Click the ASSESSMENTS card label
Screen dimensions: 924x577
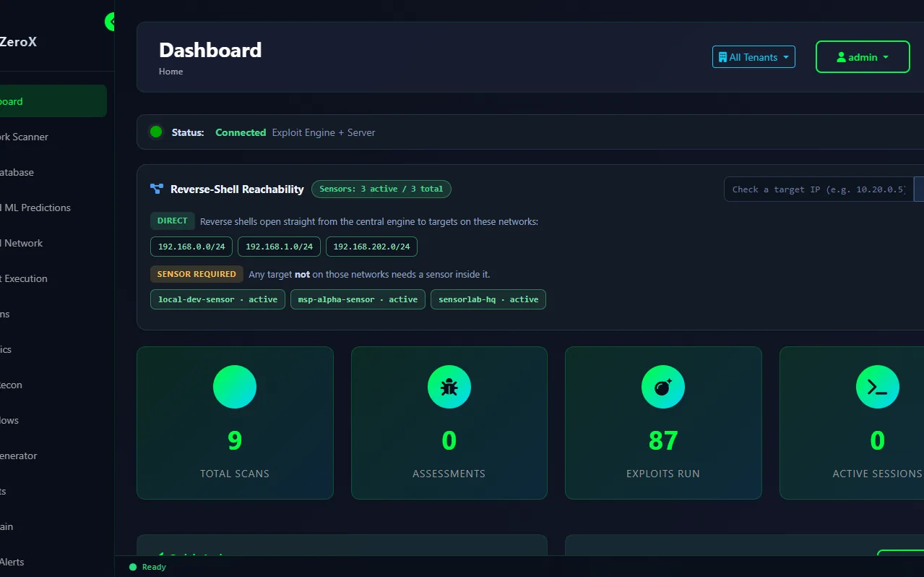click(x=449, y=474)
